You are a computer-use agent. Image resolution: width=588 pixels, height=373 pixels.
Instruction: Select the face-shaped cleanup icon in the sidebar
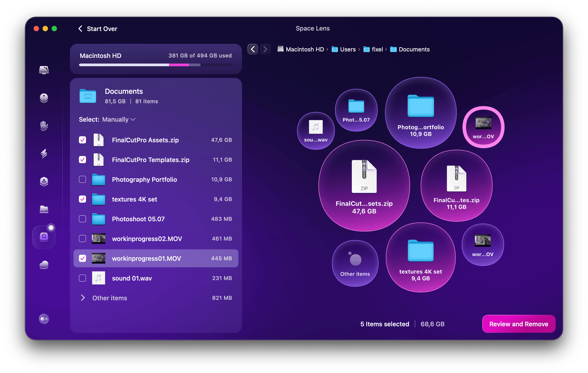click(44, 98)
